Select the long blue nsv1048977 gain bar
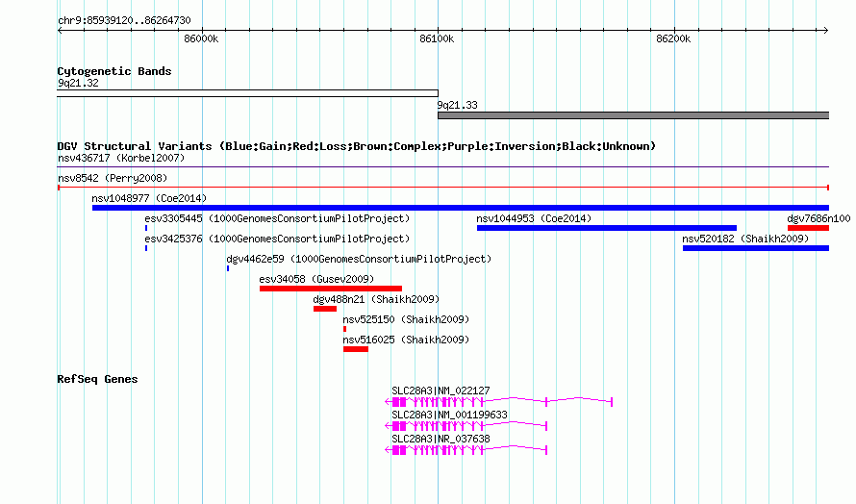This screenshot has width=856, height=504. coord(461,208)
